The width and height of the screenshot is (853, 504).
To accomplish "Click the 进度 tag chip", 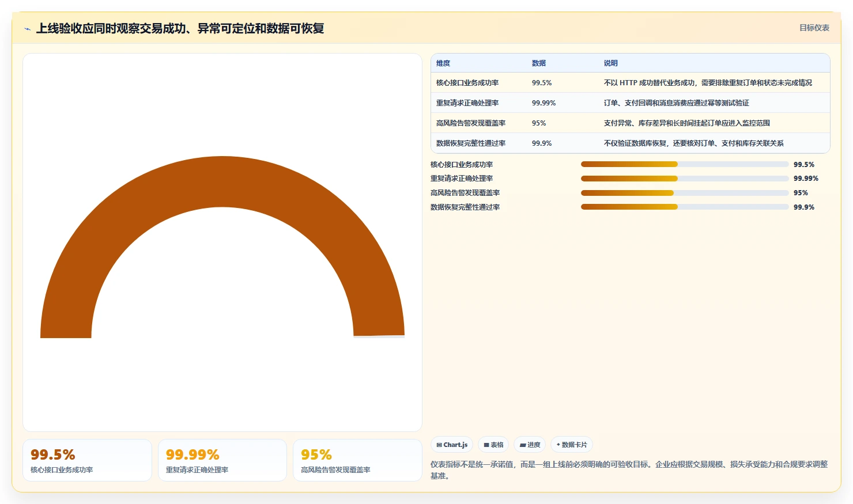I will (530, 445).
